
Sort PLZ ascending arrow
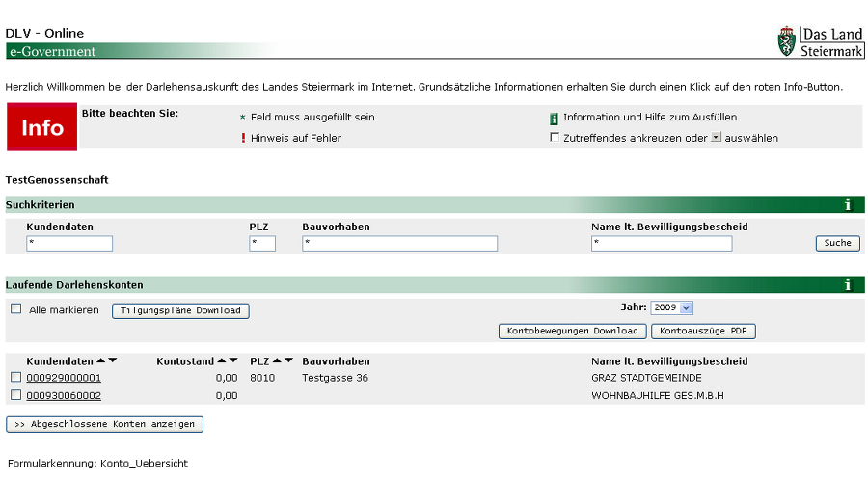277,360
